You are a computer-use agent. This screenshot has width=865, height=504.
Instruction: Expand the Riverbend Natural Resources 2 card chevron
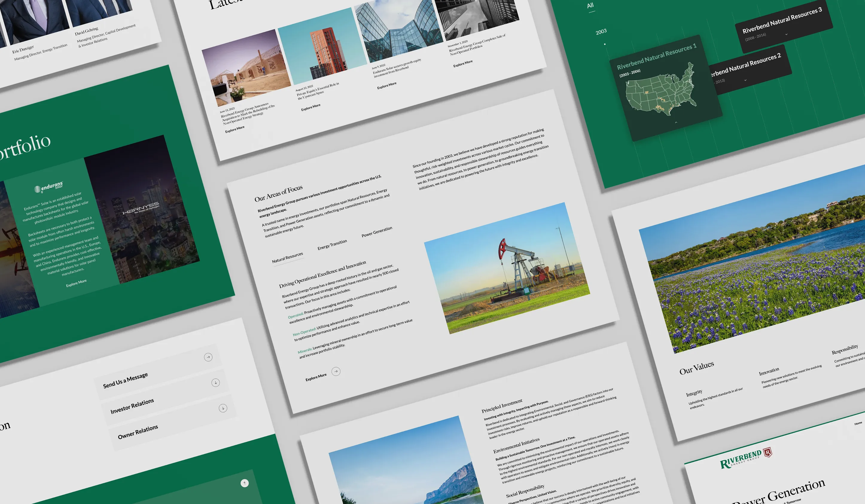tap(745, 80)
